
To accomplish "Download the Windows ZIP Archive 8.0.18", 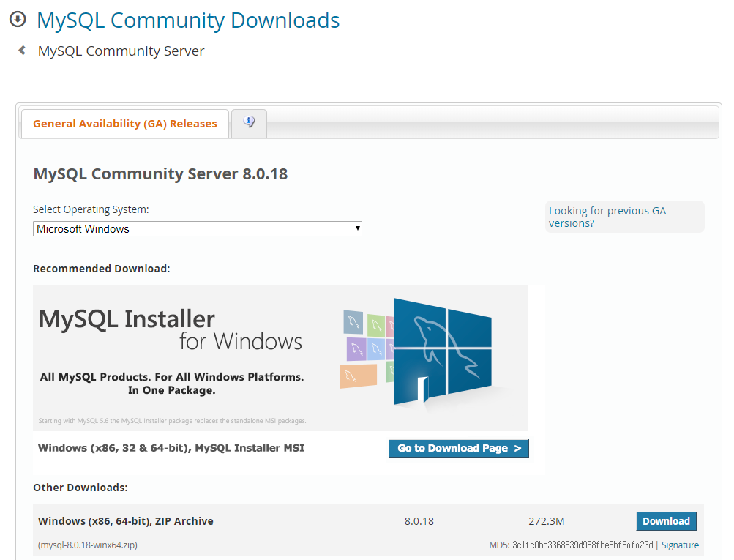I will 666,521.
